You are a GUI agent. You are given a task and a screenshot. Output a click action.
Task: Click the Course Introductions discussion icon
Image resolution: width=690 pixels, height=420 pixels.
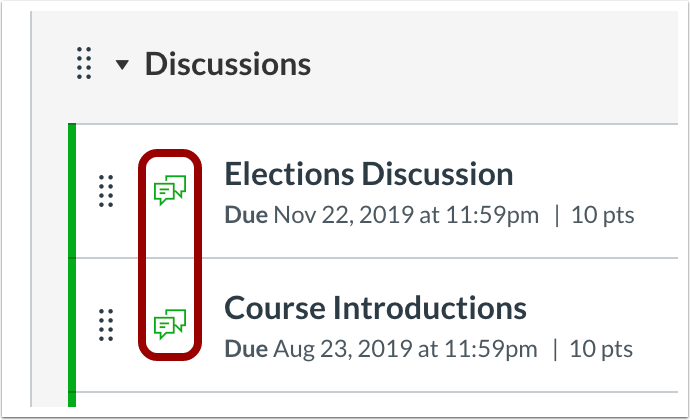click(x=170, y=324)
